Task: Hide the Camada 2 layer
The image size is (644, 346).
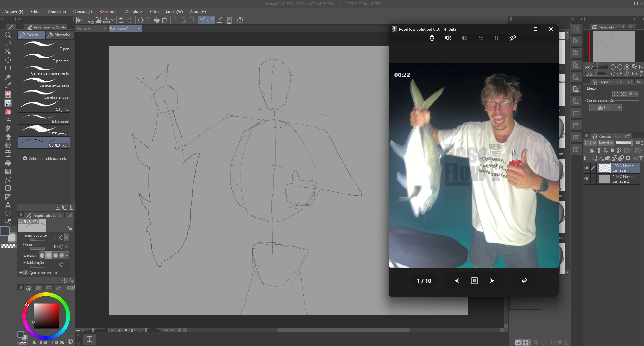Action: click(587, 179)
